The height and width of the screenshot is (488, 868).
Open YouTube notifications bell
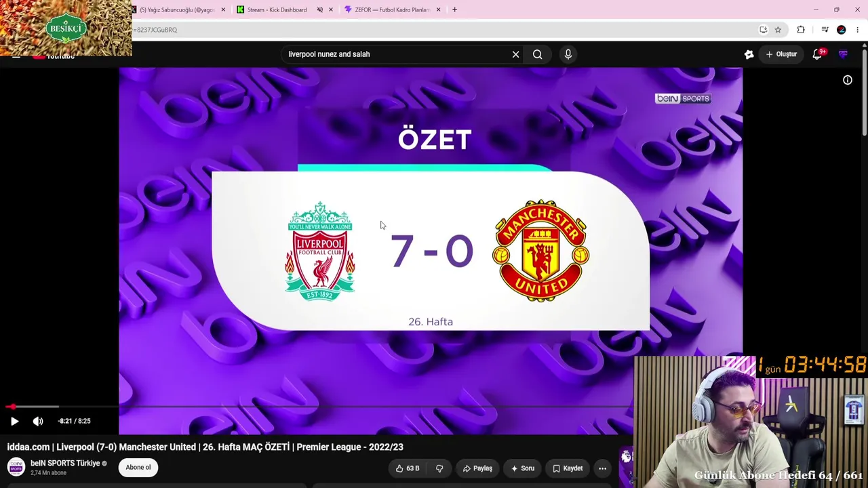pos(818,54)
